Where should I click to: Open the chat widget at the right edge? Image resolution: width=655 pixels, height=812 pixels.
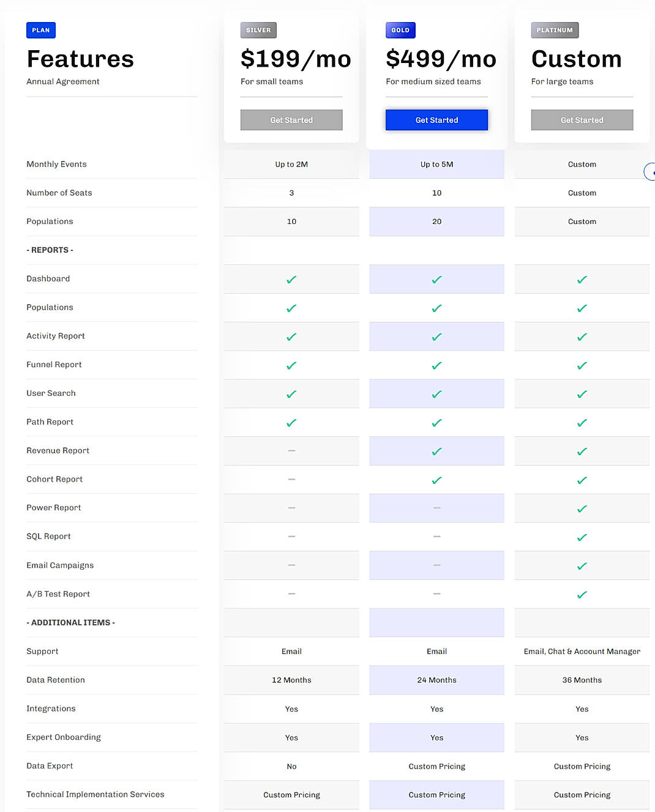(651, 172)
